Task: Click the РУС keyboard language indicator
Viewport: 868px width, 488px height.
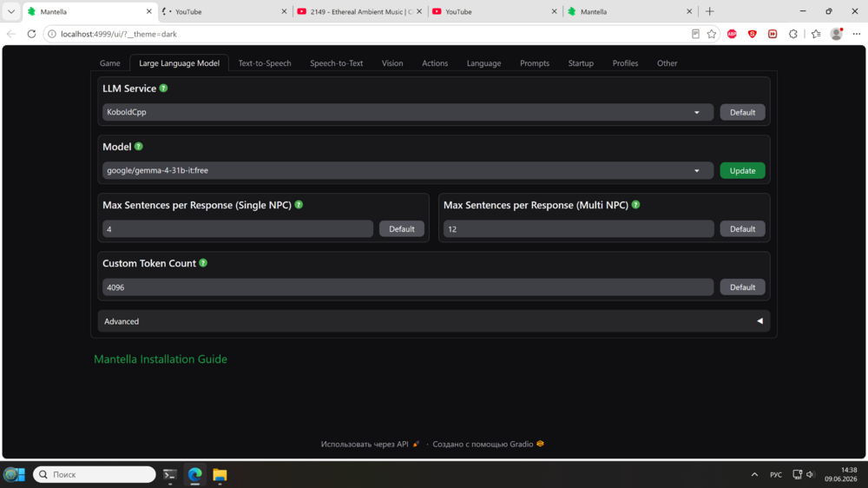Action: 775,475
